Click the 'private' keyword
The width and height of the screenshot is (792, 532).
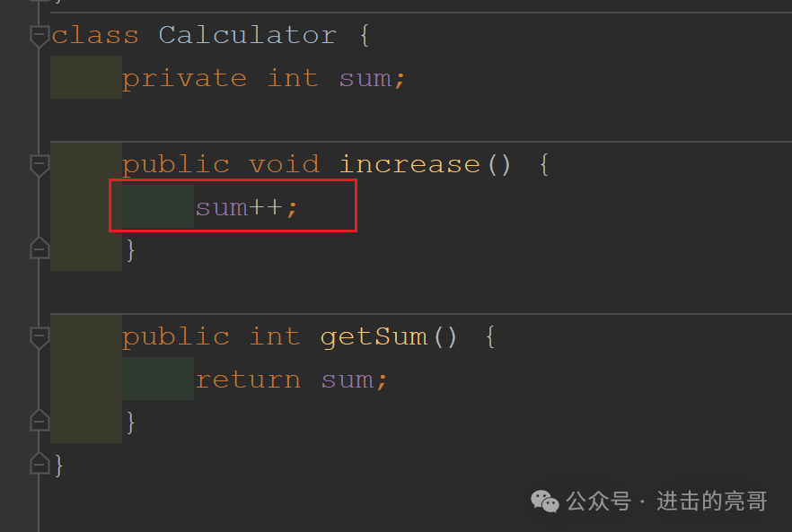[x=184, y=80]
